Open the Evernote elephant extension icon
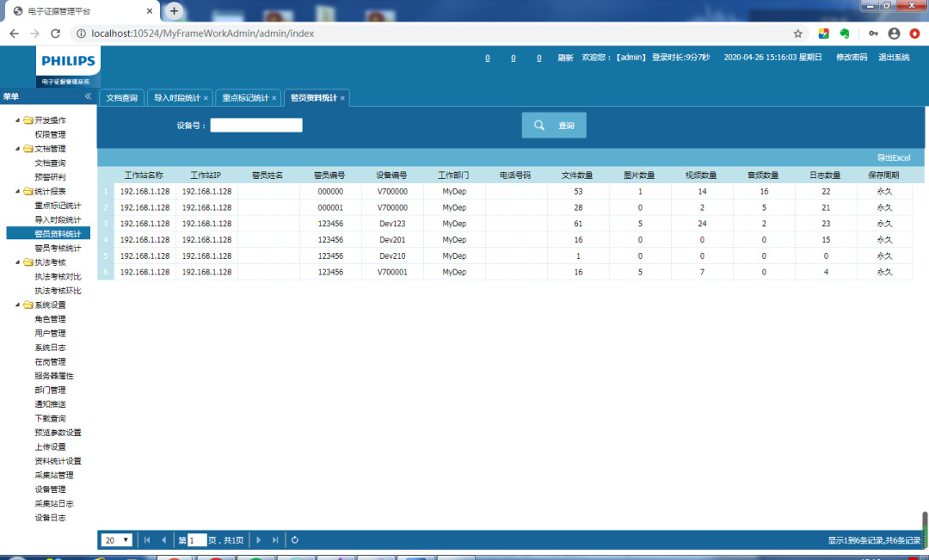The image size is (929, 560). (846, 34)
